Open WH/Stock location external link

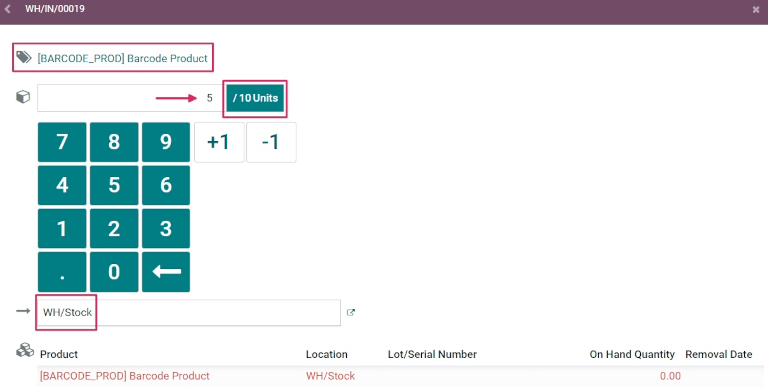351,313
